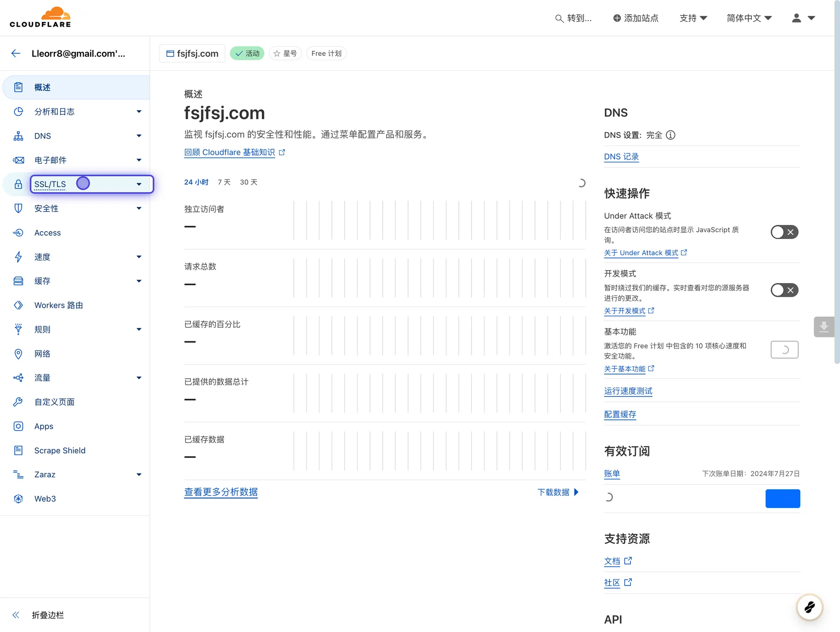The width and height of the screenshot is (840, 632).
Task: Open Workers 路由 in the sidebar
Action: click(x=76, y=305)
